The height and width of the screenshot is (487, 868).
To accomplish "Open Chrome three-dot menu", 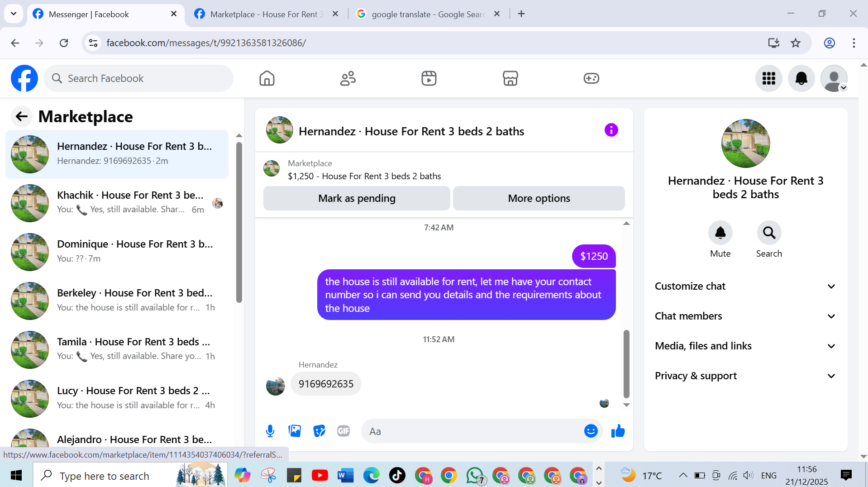I will coord(854,43).
